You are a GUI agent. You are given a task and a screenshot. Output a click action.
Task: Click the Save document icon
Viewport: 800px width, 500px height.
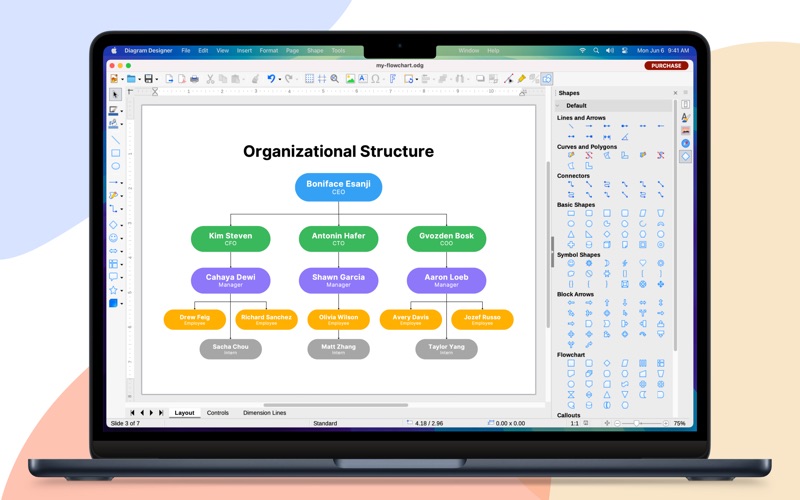148,79
